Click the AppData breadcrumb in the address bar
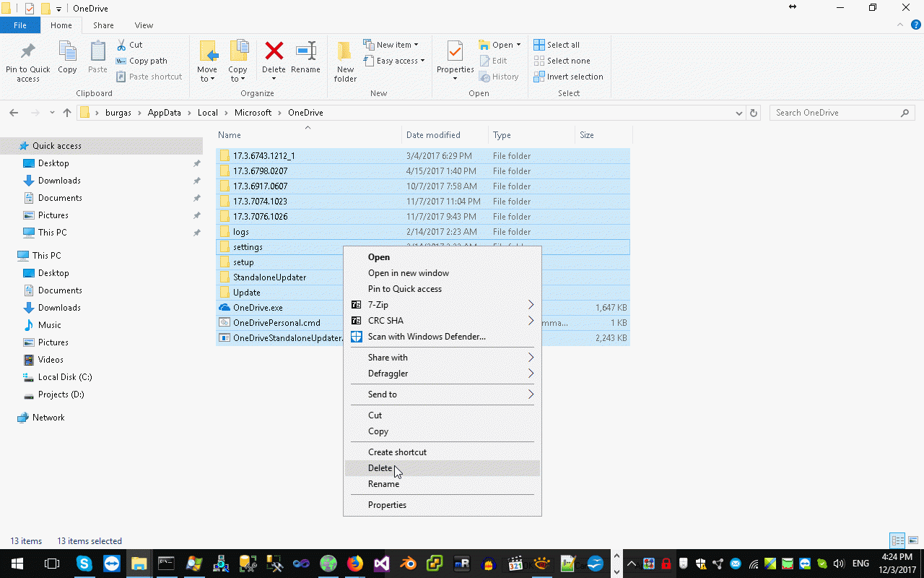This screenshot has height=578, width=924. [165, 113]
